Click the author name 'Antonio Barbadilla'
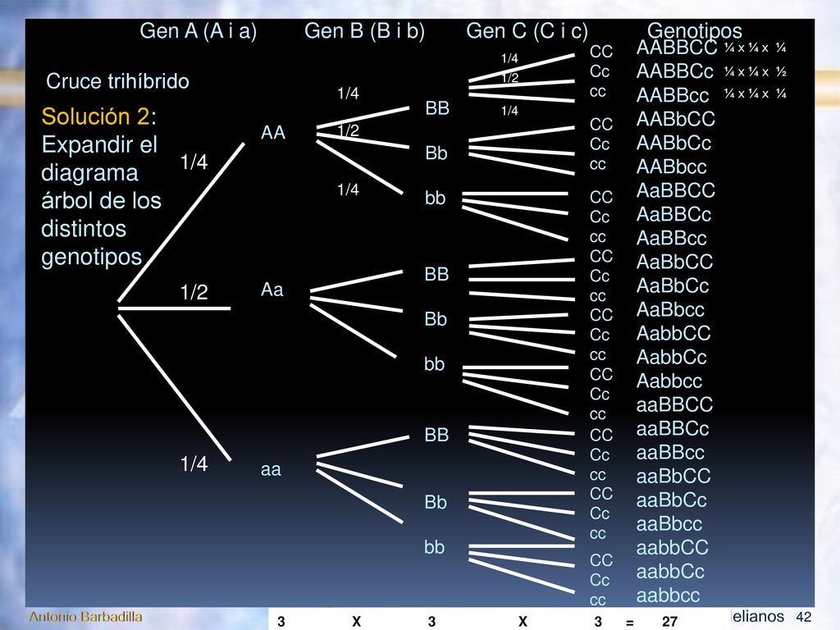This screenshot has width=840, height=630. click(85, 617)
